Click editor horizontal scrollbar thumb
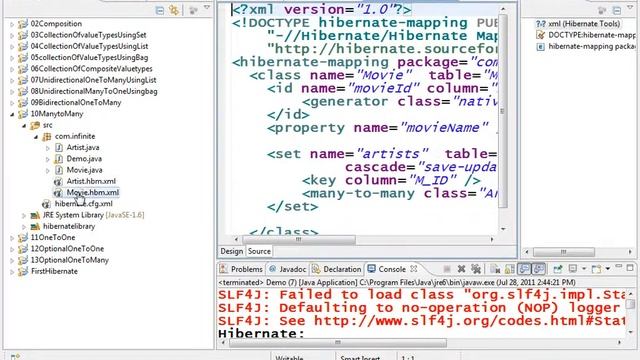This screenshot has width=640, height=360. click(x=298, y=240)
